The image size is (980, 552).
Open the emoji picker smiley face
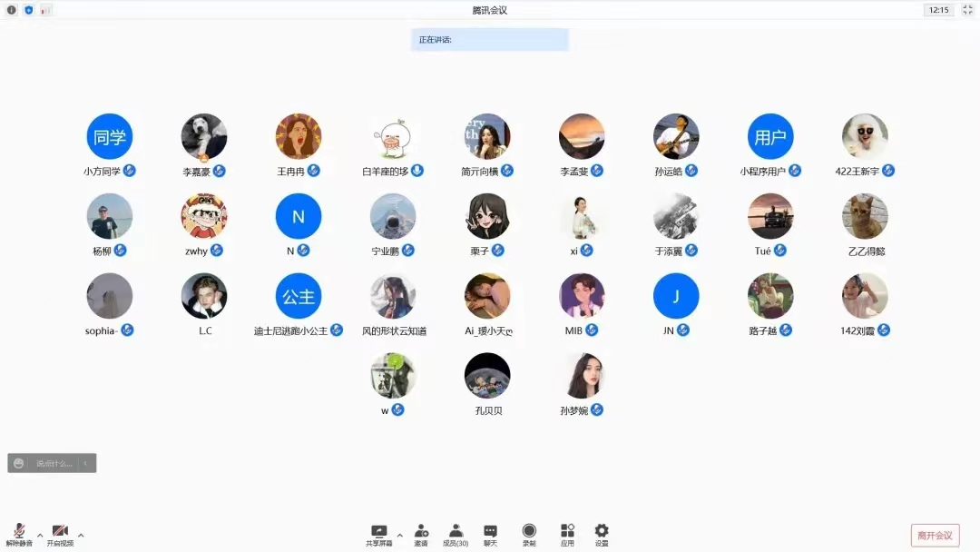(19, 463)
